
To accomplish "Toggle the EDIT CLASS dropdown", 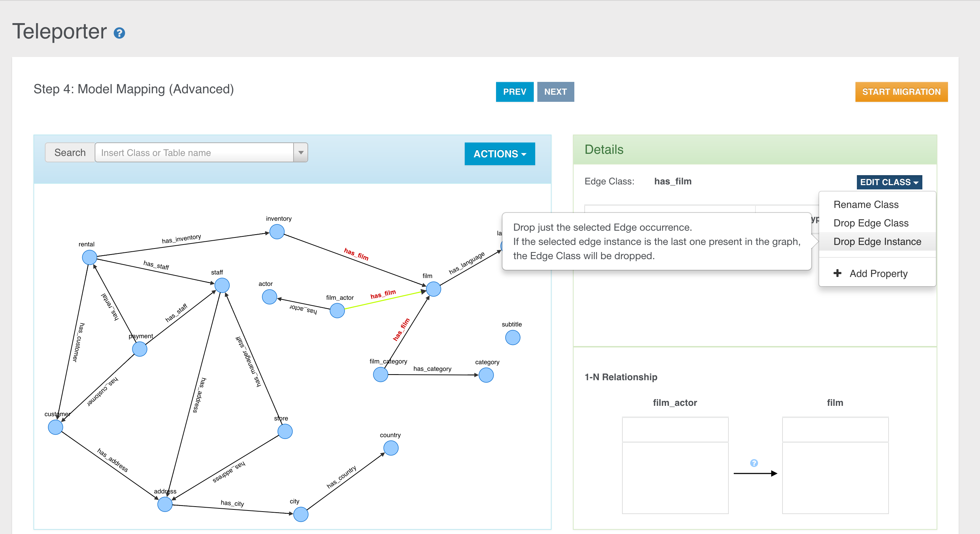I will coord(889,182).
